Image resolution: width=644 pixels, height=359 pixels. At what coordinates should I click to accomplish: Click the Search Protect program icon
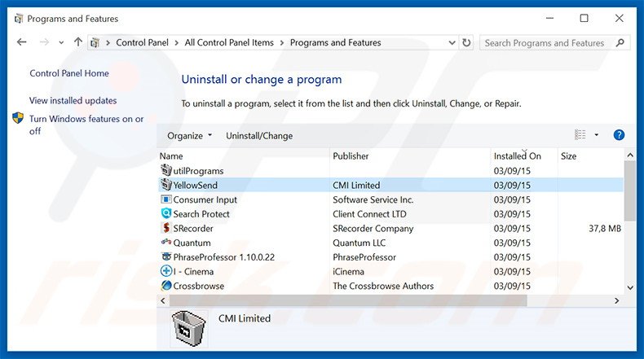166,213
